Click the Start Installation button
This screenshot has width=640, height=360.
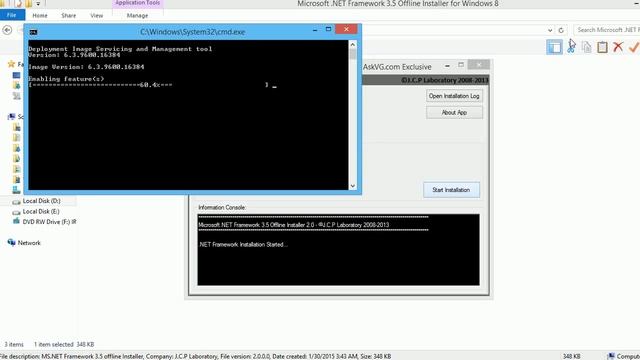[451, 190]
